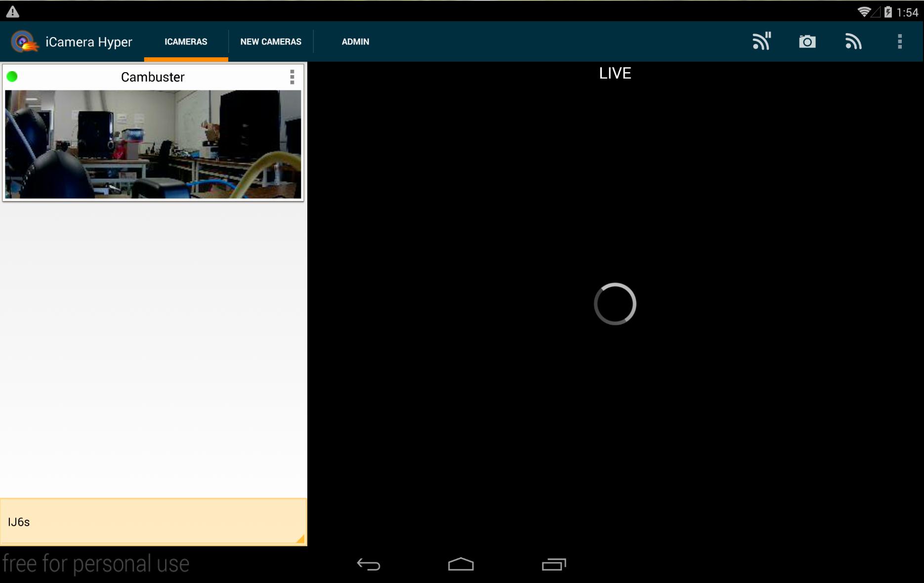Tap the Wi-Fi signal status icon
The width and height of the screenshot is (924, 583).
click(x=864, y=12)
